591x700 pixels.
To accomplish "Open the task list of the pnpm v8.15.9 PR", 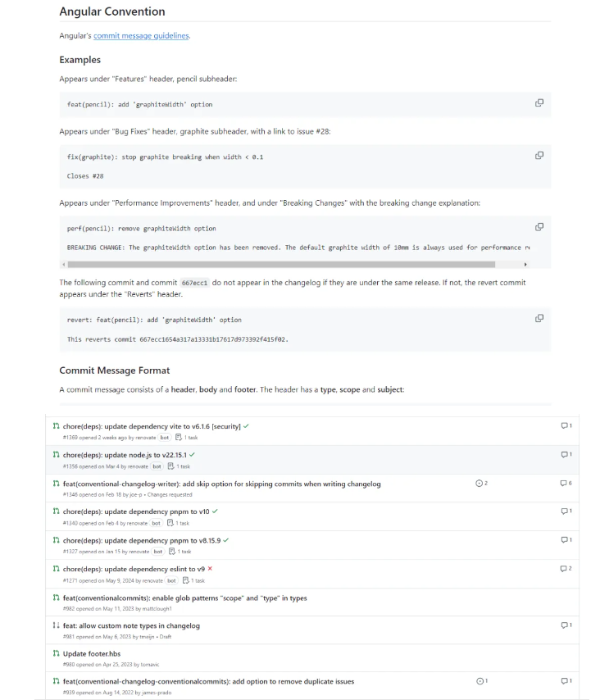I will point(178,552).
